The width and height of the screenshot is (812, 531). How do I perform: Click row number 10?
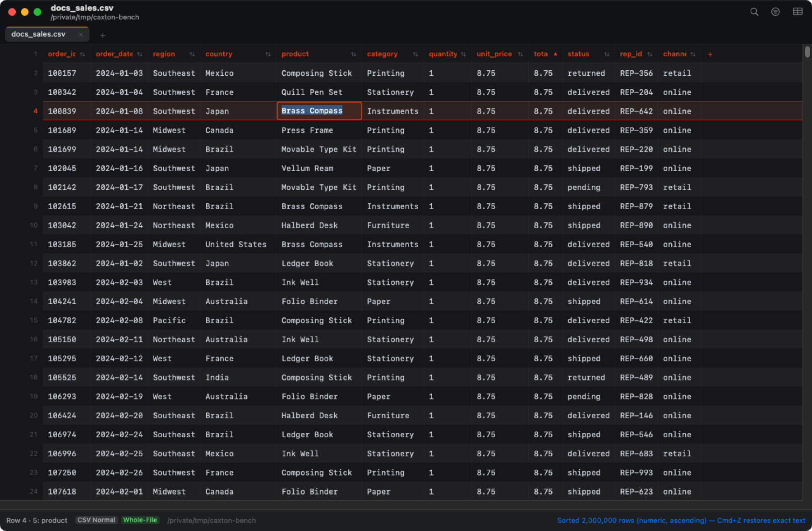point(34,225)
